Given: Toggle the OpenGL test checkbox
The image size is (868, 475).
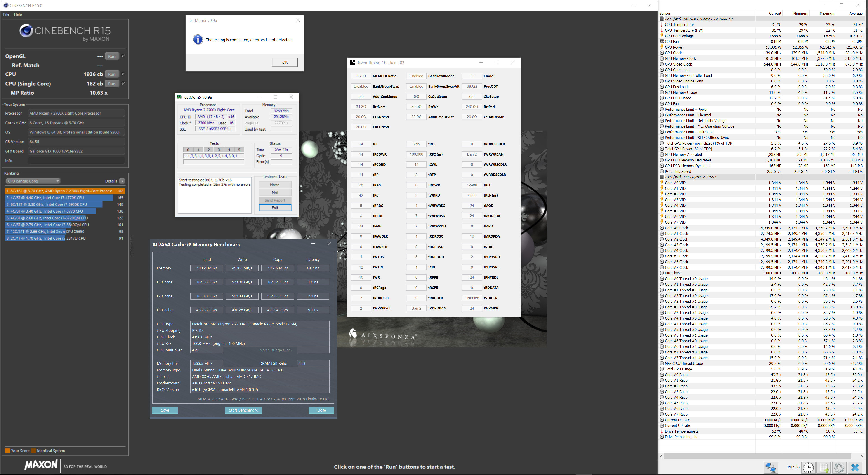Looking at the screenshot, I should [123, 56].
